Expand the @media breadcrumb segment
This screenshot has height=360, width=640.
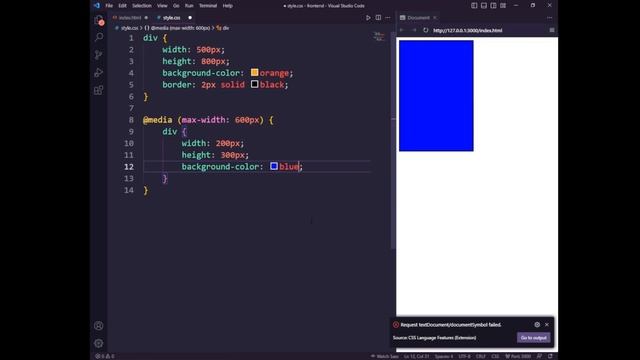[178, 28]
